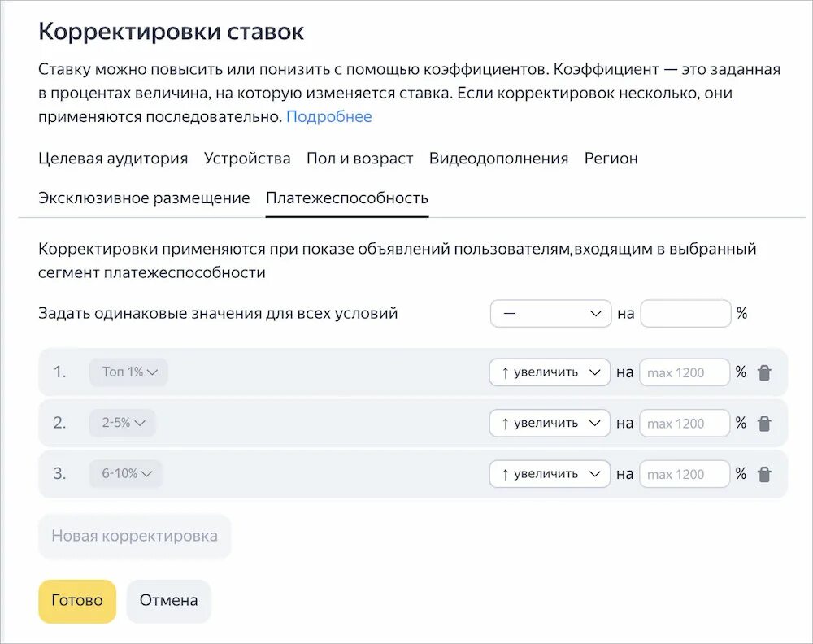
Task: Expand the 2-5% segment selector
Action: point(123,423)
